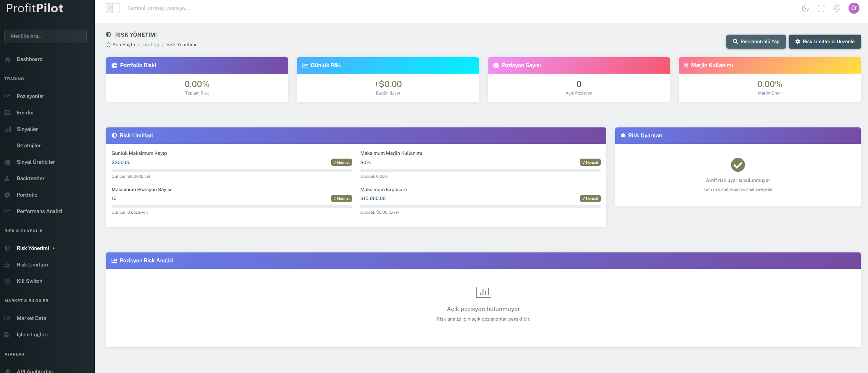The width and height of the screenshot is (868, 373).
Task: Open user avatar ÖT profile menu
Action: click(x=854, y=8)
